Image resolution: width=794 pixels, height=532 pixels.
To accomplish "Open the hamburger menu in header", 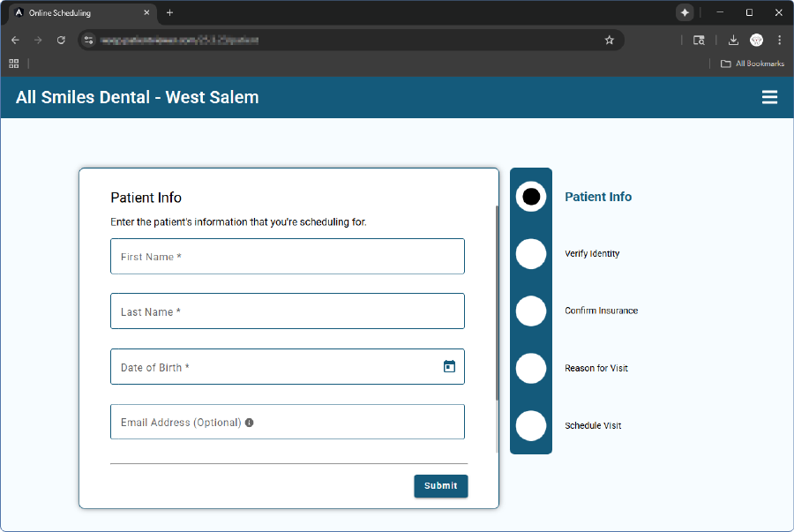I will (769, 97).
